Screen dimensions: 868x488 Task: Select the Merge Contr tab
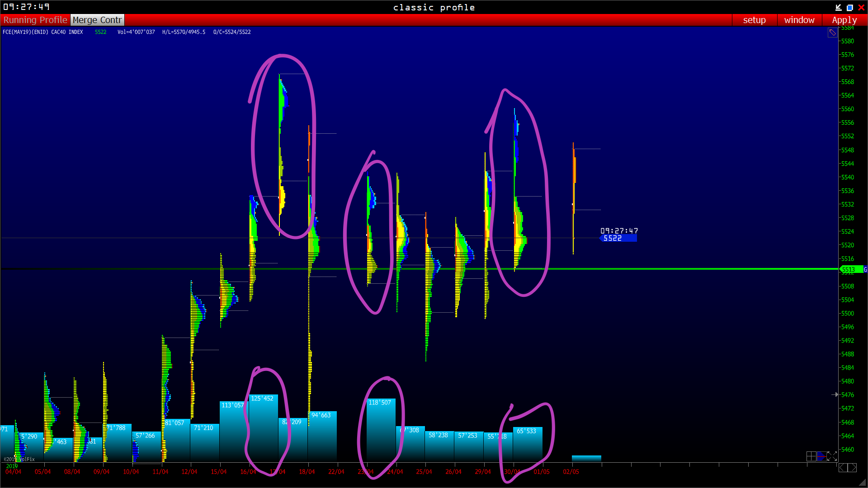point(97,20)
